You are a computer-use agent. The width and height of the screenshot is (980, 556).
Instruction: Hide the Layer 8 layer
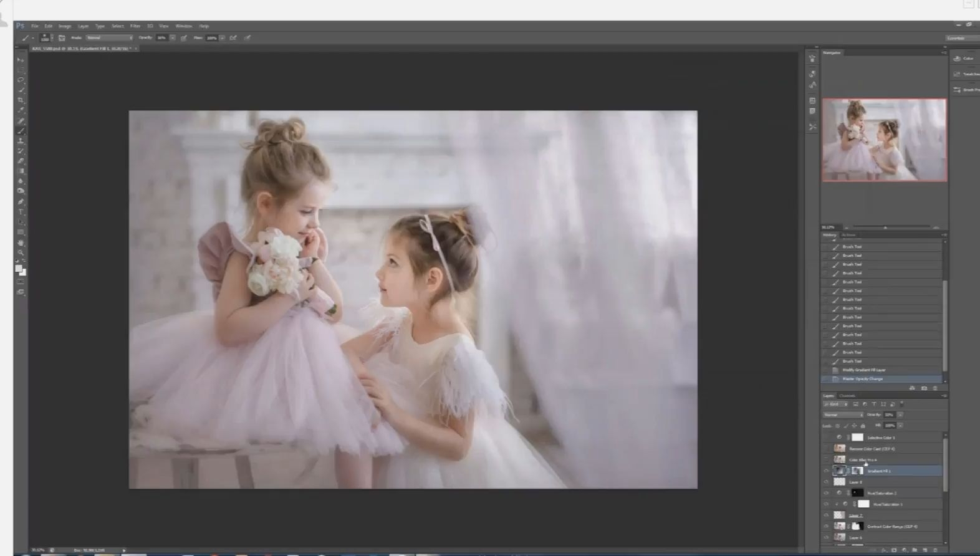(827, 482)
